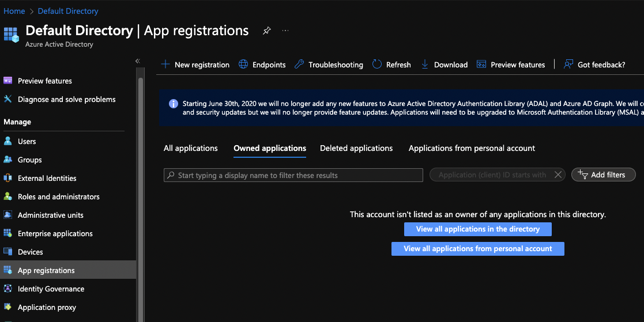The width and height of the screenshot is (644, 322).
Task: Click the Users sidebar icon
Action: (x=8, y=141)
